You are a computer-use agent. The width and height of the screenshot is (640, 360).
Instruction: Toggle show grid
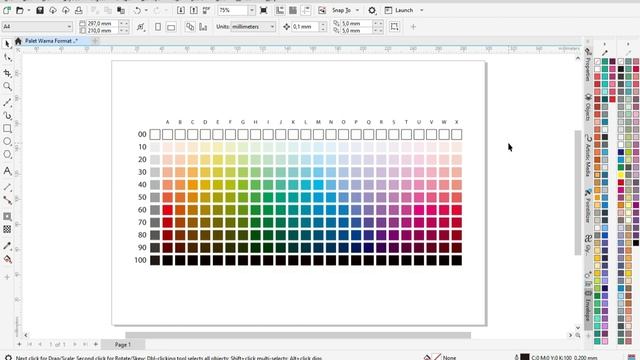click(x=293, y=10)
